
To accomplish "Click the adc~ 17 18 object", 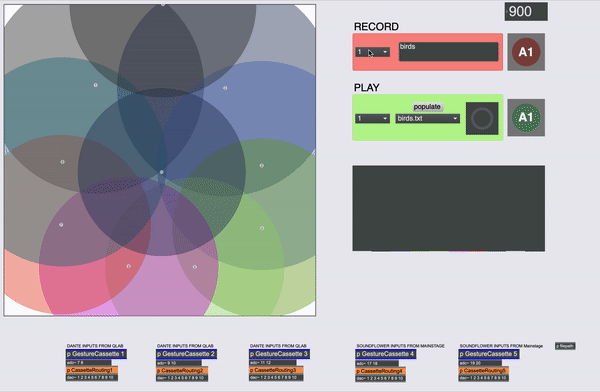I will coord(377,363).
